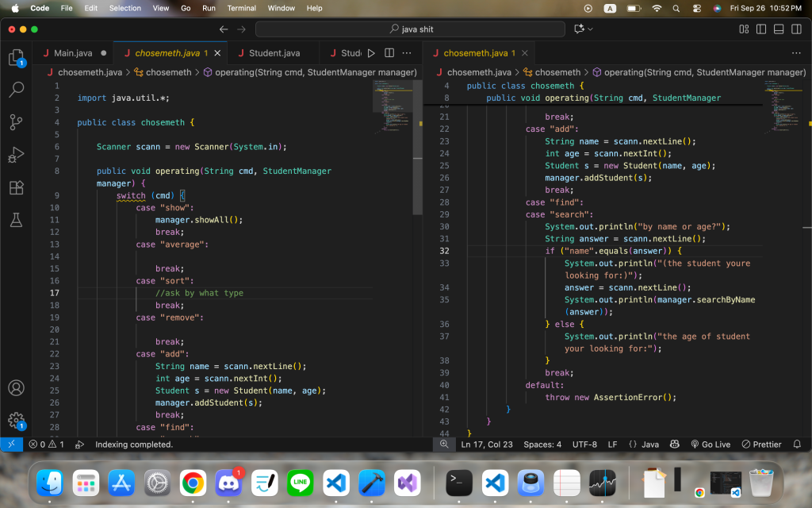The image size is (812, 508).
Task: Change file encoding UTF-8
Action: click(x=584, y=444)
